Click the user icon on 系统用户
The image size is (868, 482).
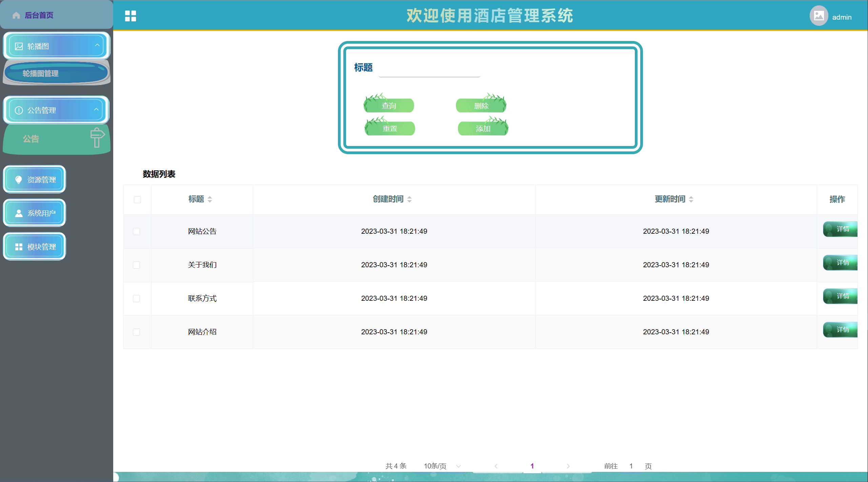pos(19,213)
